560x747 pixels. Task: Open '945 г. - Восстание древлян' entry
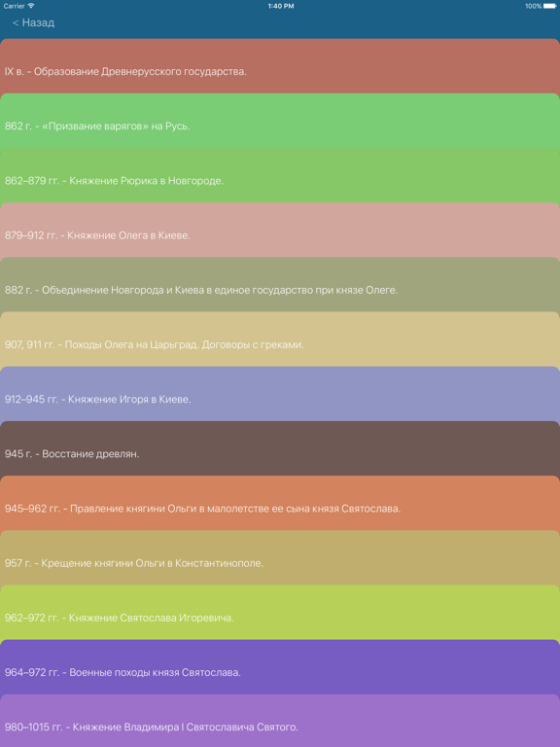click(x=280, y=448)
